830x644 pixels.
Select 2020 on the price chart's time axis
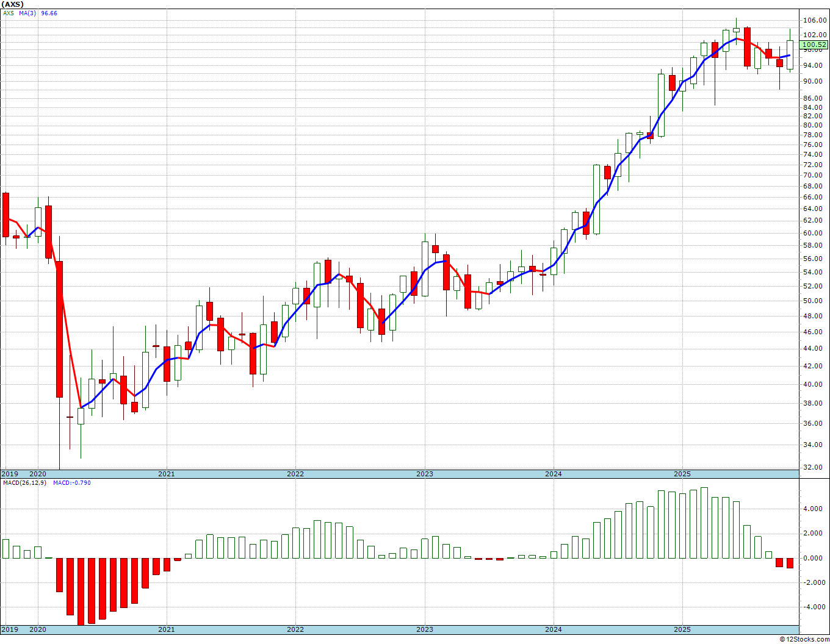pyautogui.click(x=38, y=474)
